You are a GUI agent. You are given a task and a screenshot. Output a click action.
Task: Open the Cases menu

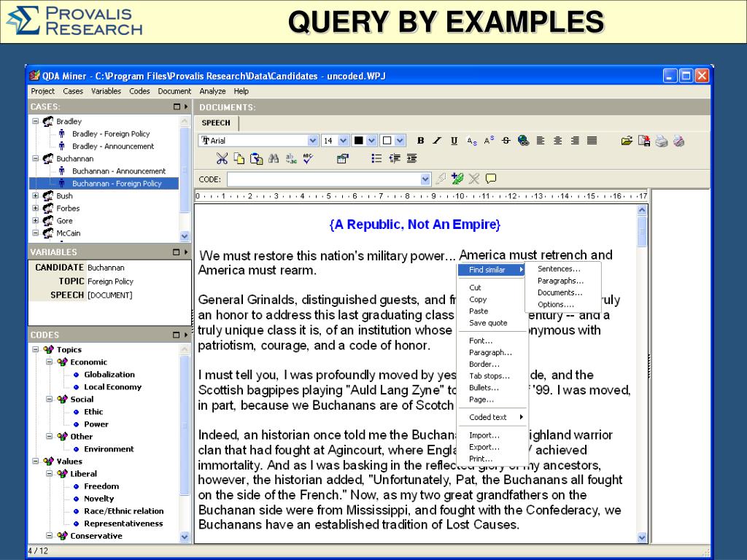[73, 91]
